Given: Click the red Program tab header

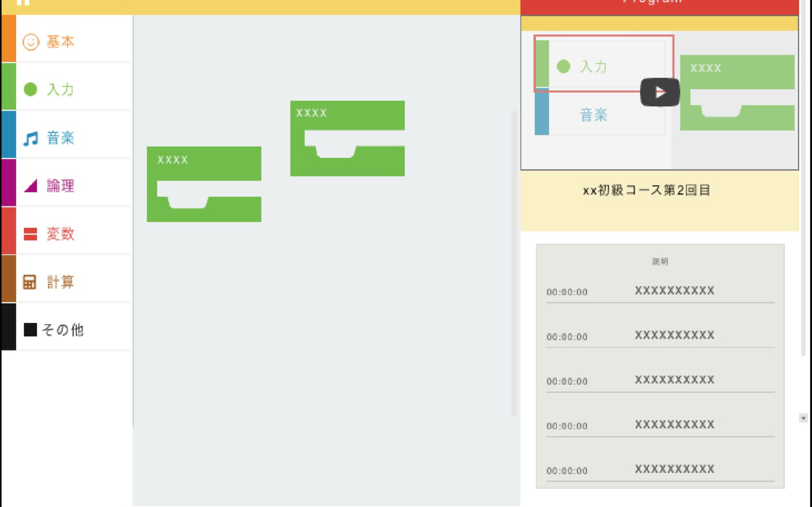Looking at the screenshot, I should coord(660,7).
